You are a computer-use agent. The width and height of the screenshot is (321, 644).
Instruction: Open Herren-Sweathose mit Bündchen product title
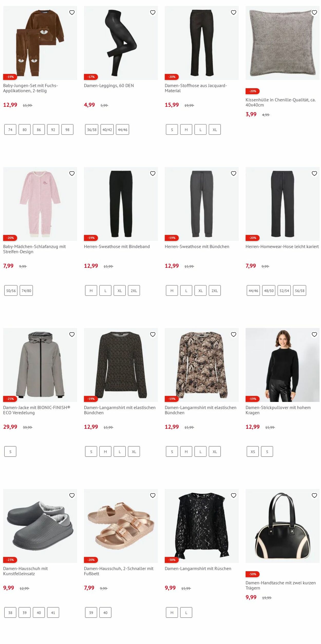[197, 246]
